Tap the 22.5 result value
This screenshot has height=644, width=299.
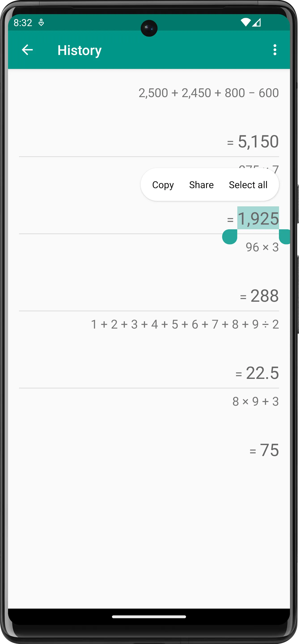point(262,373)
